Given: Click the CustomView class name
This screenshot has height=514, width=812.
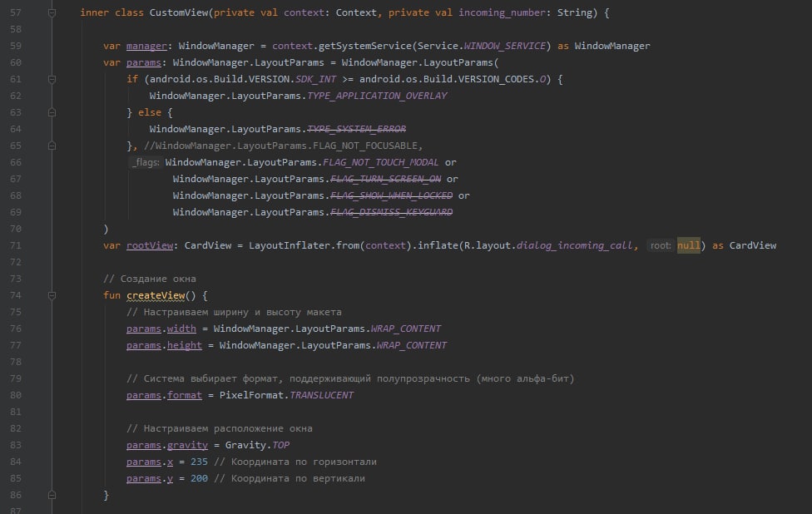Looking at the screenshot, I should (179, 12).
